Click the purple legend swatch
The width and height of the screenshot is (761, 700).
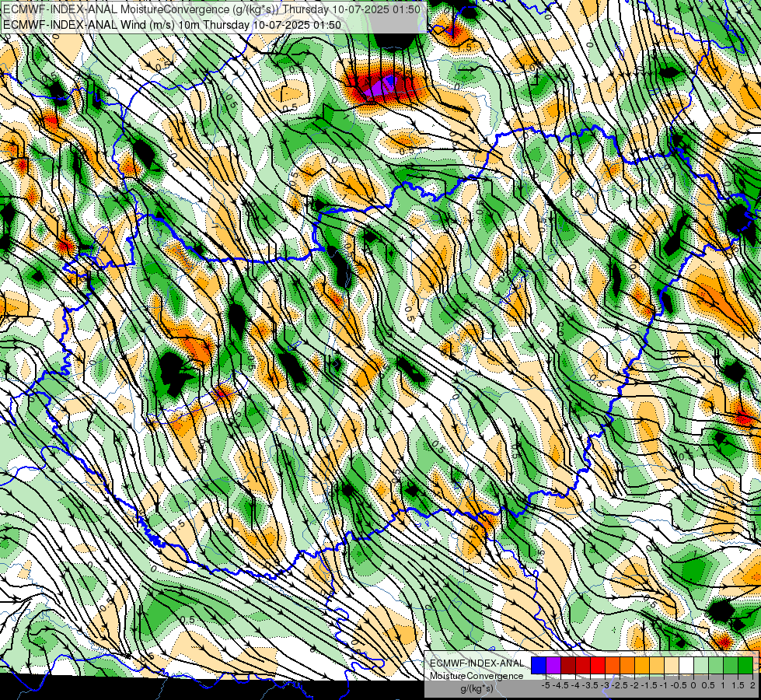click(553, 666)
